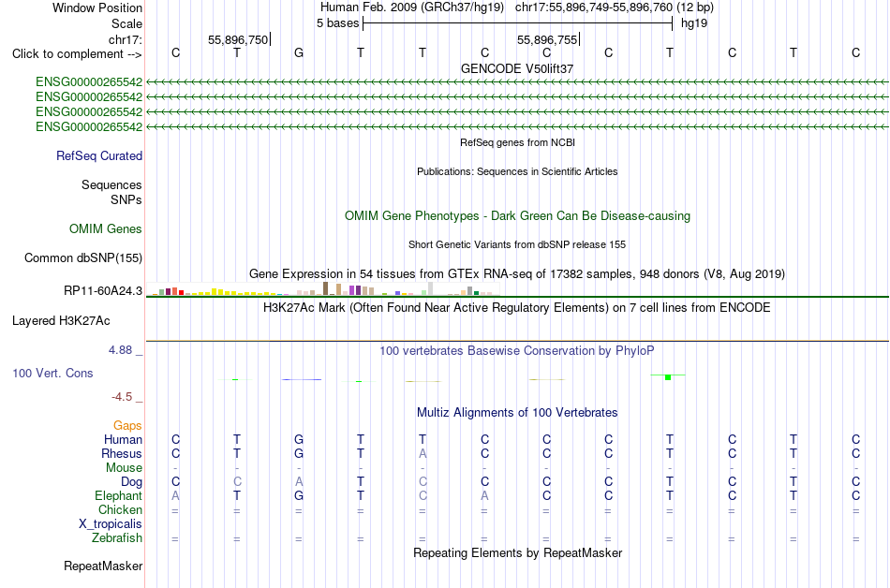
Task: Click the GTEx 'Gene Expression in 54 tissues' title
Action: pyautogui.click(x=517, y=274)
